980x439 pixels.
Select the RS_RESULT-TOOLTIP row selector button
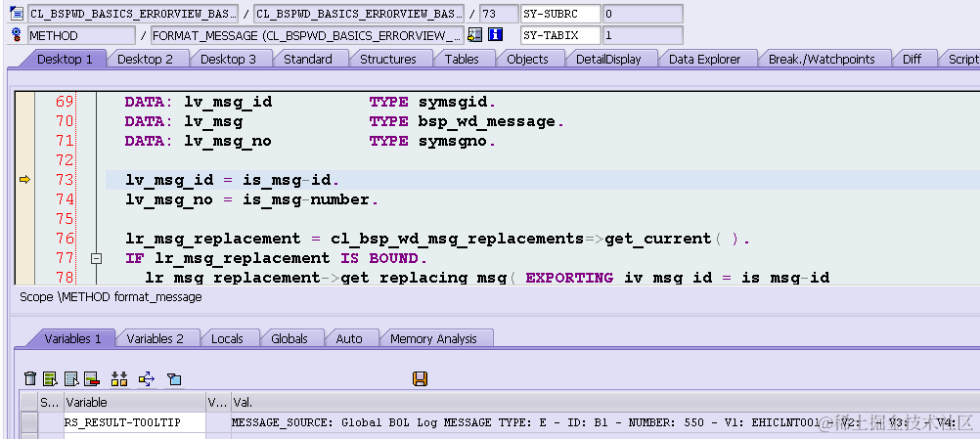click(28, 422)
